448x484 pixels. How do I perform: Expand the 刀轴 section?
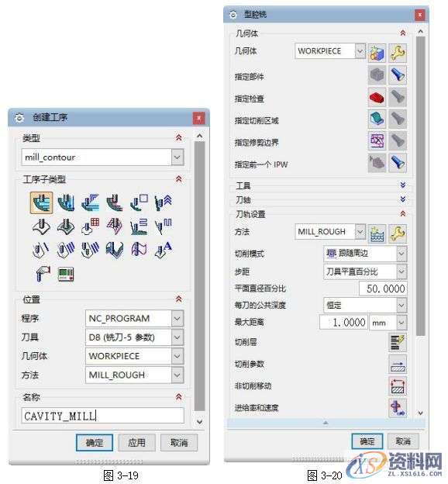point(402,199)
